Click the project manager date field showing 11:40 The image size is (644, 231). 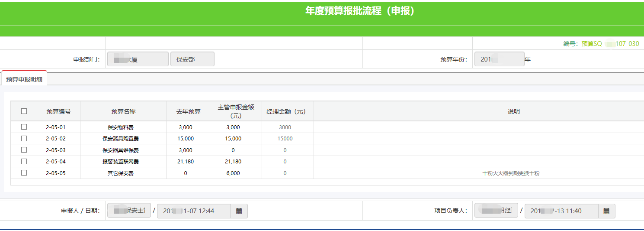[x=561, y=211]
